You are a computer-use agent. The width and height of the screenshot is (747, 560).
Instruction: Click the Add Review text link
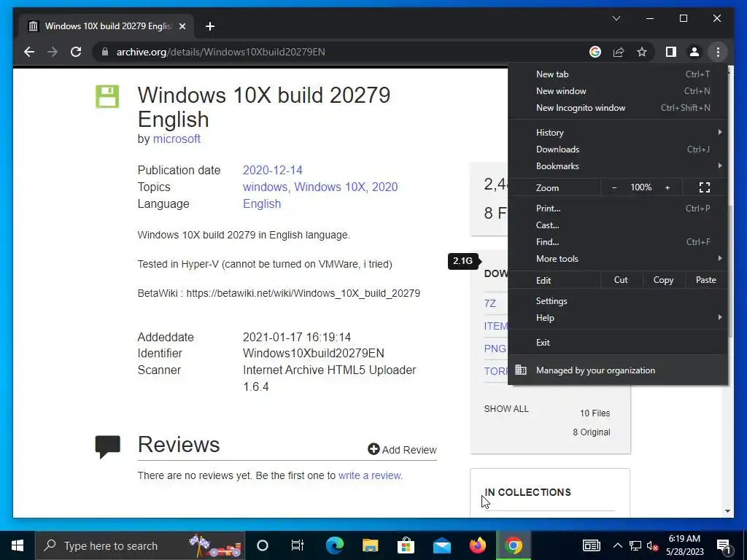409,449
